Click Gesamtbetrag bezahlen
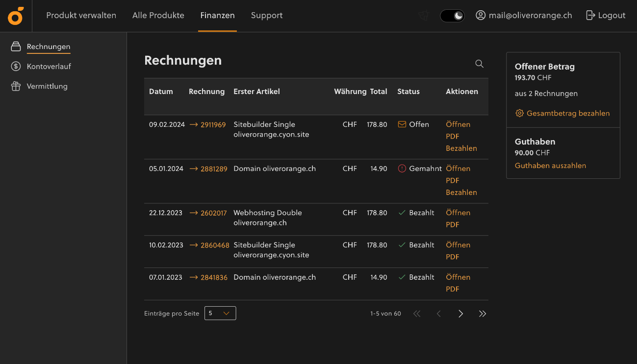637x364 pixels. coord(568,113)
